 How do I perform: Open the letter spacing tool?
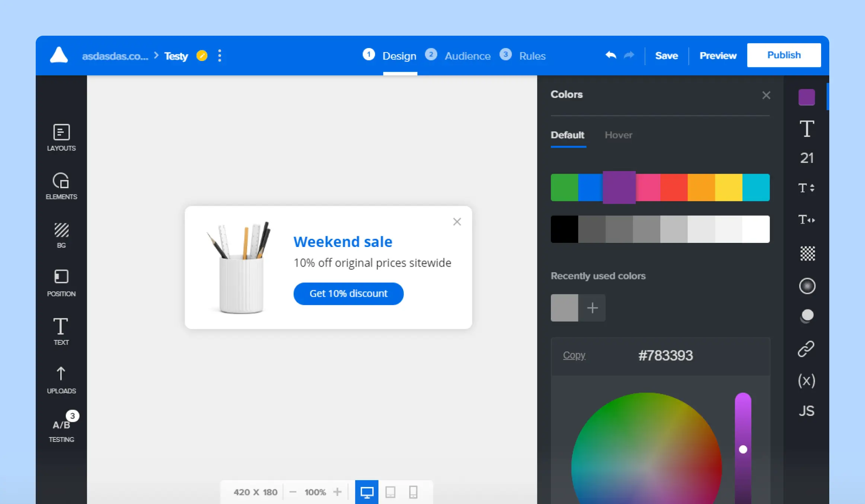(807, 220)
